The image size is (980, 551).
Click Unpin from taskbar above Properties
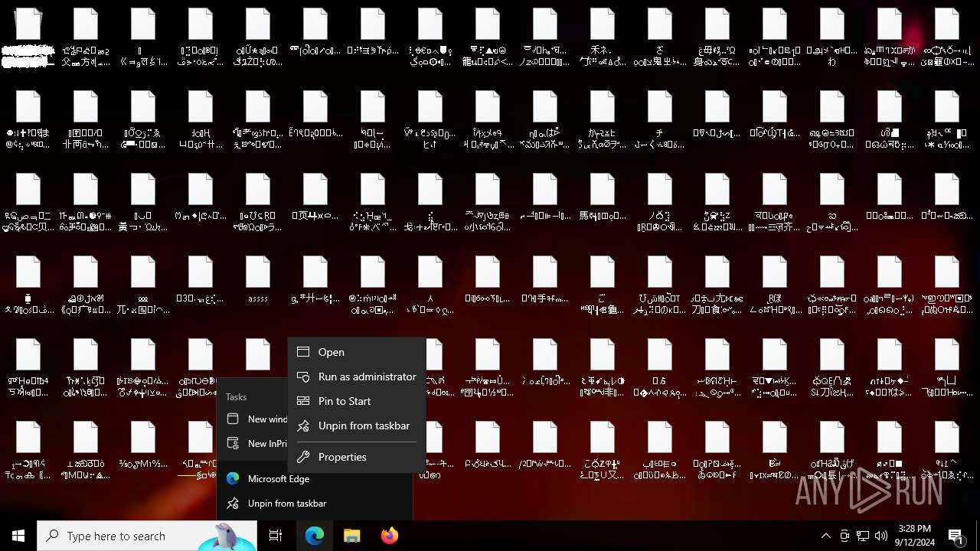tap(357, 425)
